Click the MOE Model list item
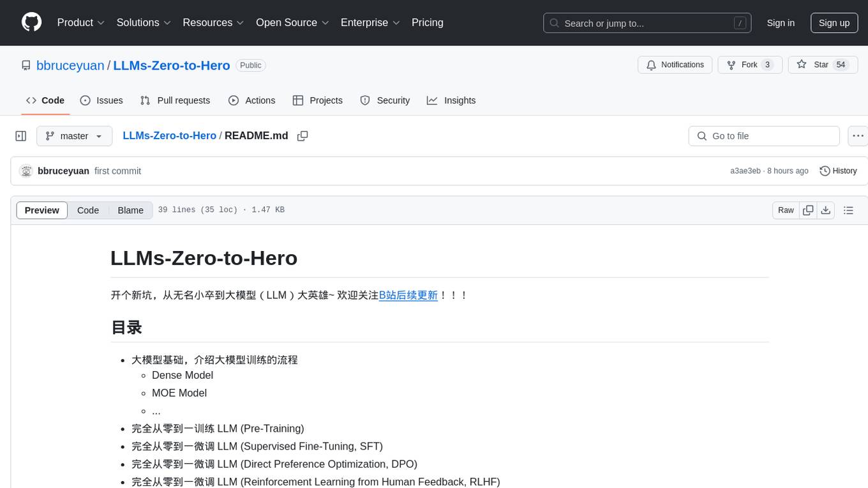 (x=179, y=393)
